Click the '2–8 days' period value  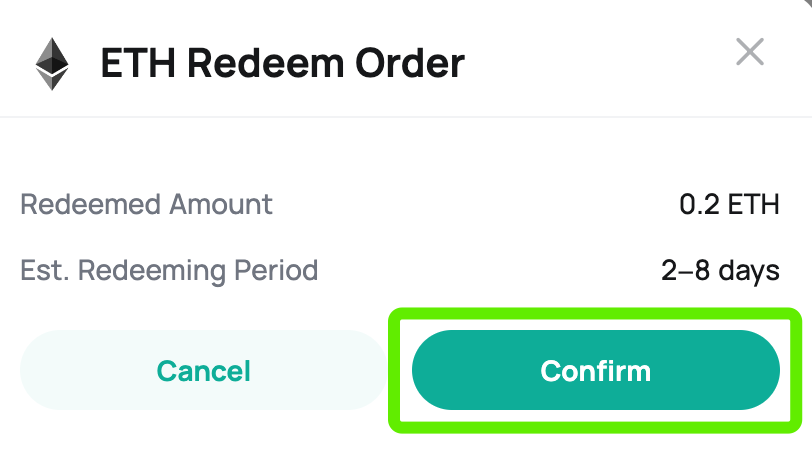coord(720,270)
